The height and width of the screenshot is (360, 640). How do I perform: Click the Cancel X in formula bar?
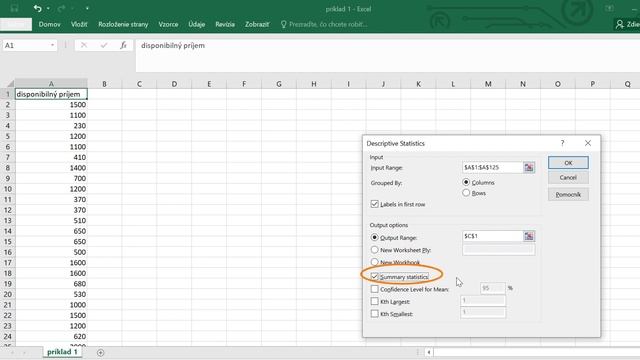84,45
